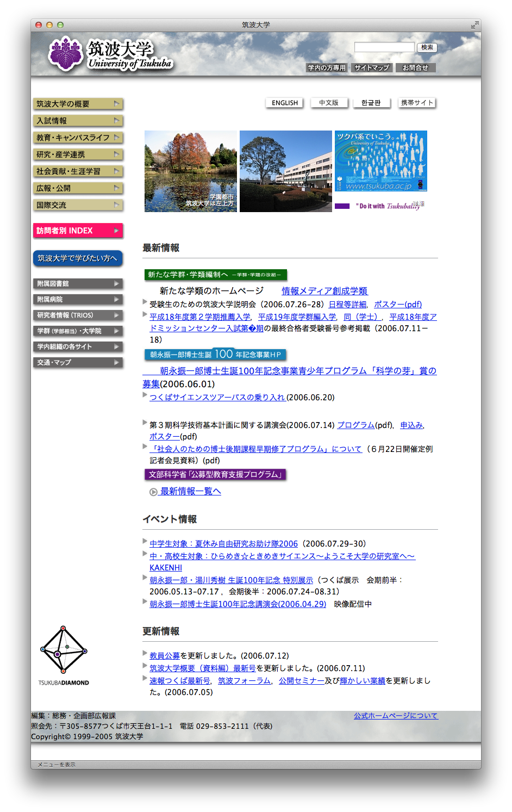Open the 公式ホームページについて link
This screenshot has width=512, height=812.
pyautogui.click(x=396, y=716)
